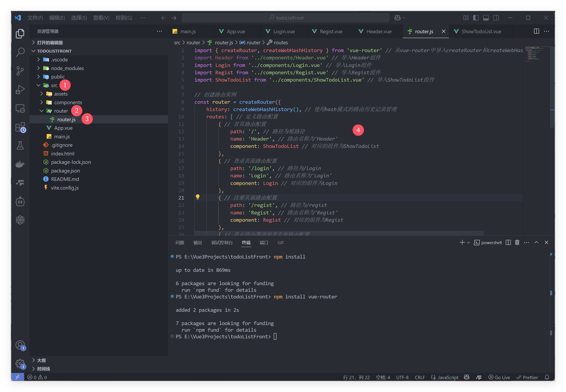The height and width of the screenshot is (392, 566).
Task: Switch to the 调试控制台 panel tab
Action: 222,243
